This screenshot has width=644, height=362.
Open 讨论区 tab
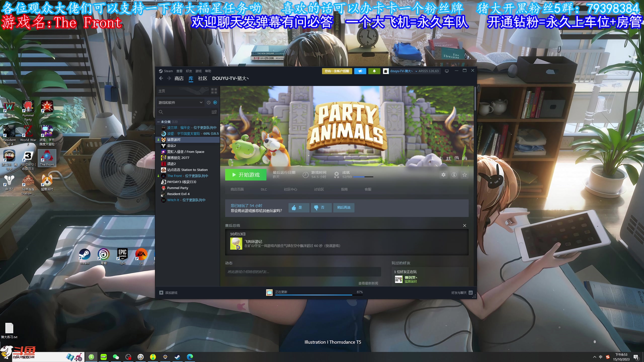[x=319, y=189]
